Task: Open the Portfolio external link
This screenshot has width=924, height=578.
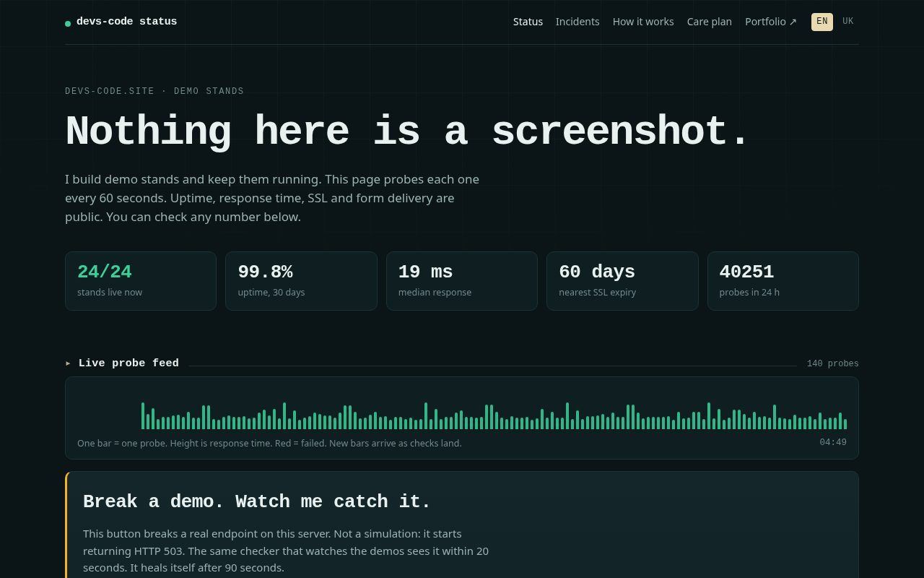Action: pyautogui.click(x=771, y=22)
